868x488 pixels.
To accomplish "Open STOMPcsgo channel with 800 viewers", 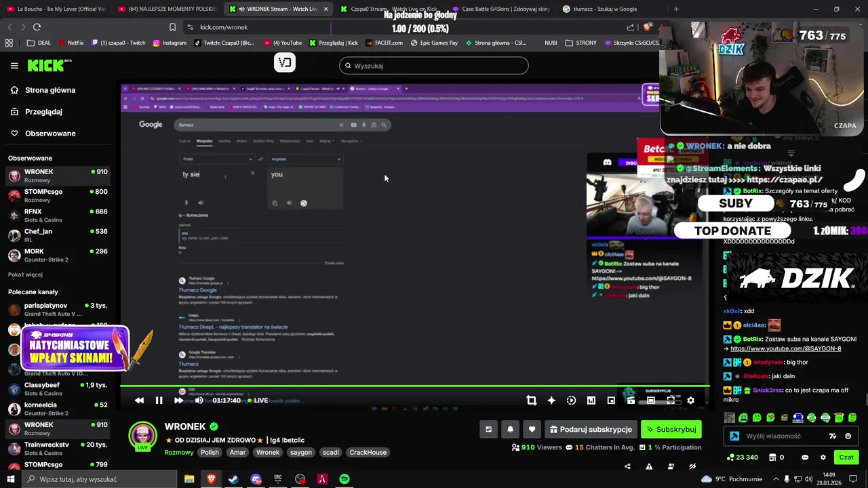I will 58,195.
